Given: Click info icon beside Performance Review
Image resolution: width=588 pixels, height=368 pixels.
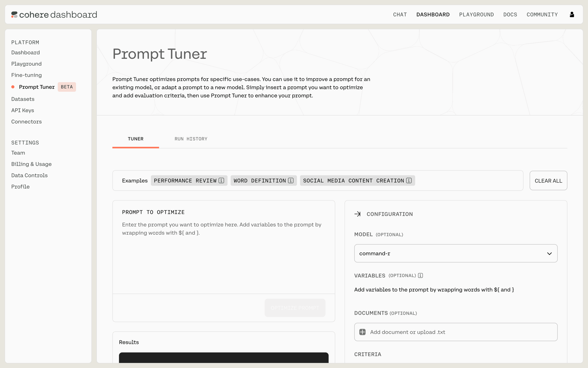Looking at the screenshot, I should 221,181.
